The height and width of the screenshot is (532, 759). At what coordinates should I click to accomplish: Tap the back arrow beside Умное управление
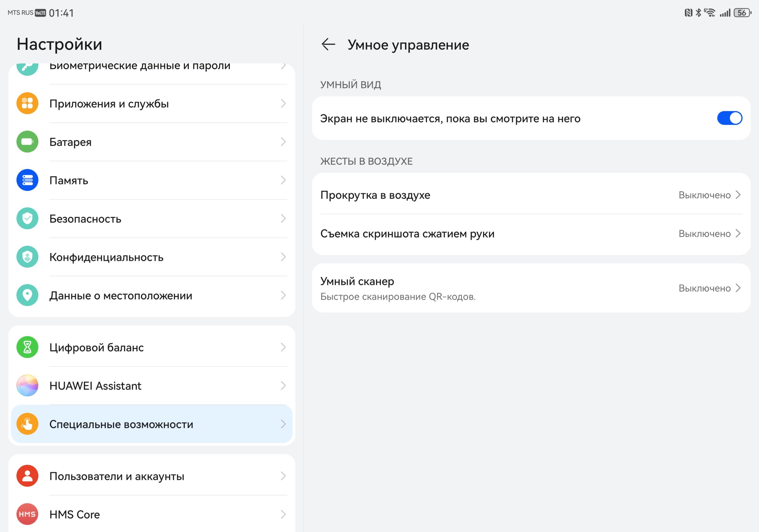[x=328, y=45]
